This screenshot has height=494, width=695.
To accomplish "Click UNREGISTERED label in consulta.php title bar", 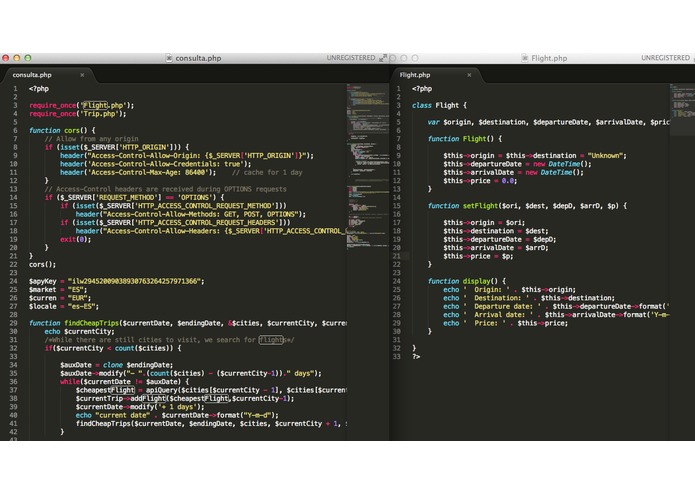I will point(351,58).
